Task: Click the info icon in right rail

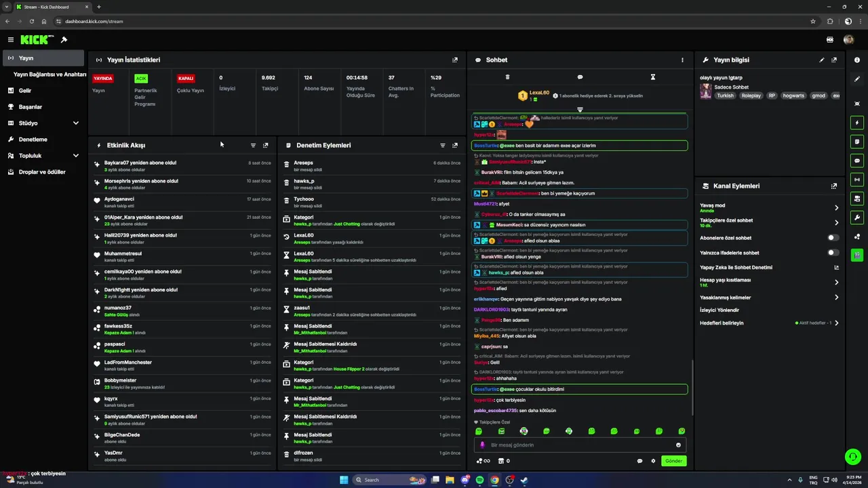Action: tap(858, 60)
